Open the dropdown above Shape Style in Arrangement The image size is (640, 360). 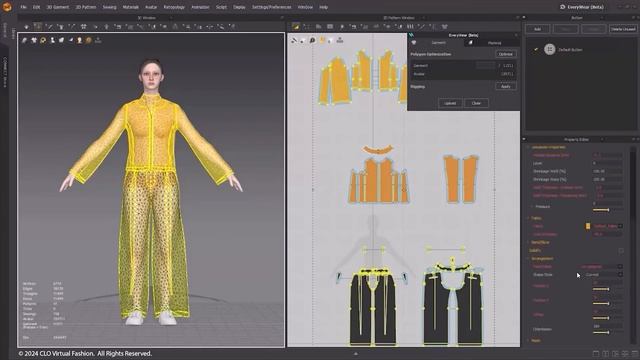620,267
